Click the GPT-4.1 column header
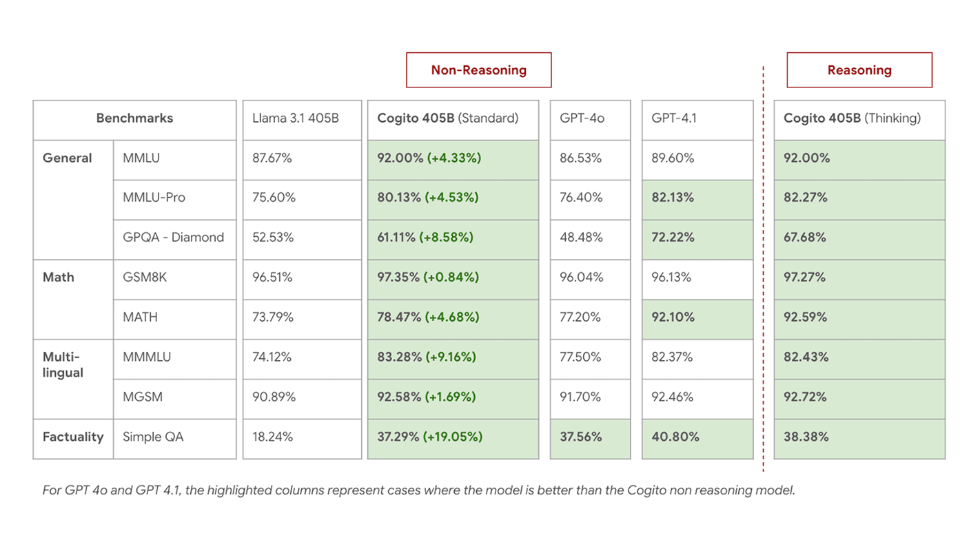 pyautogui.click(x=697, y=118)
